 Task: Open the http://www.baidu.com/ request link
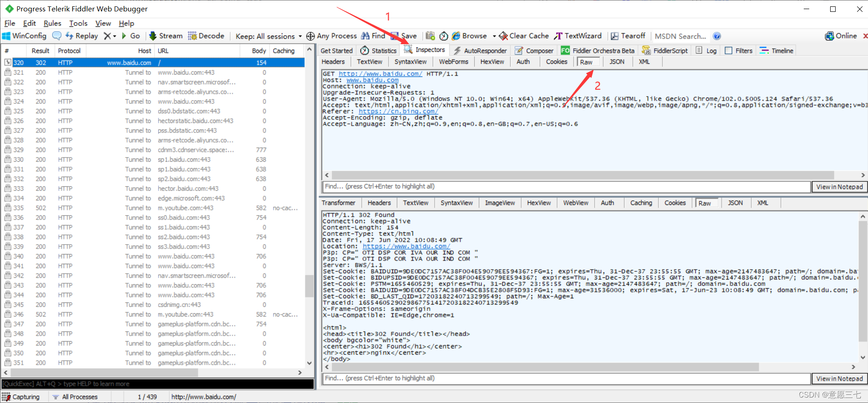pyautogui.click(x=380, y=74)
